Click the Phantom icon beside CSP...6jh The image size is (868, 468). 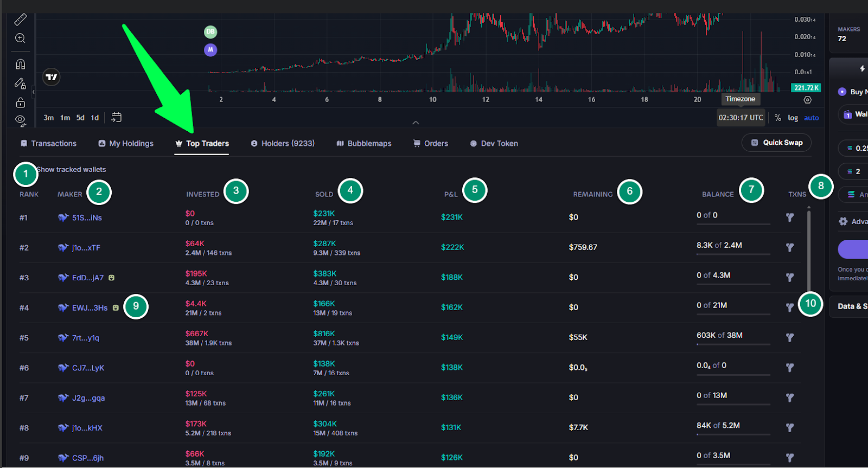pos(63,458)
